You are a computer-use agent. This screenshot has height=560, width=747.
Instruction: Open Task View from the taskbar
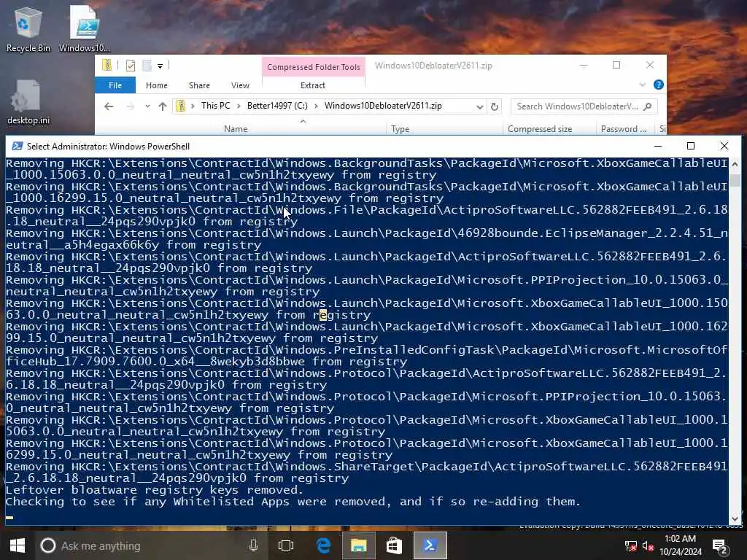[x=286, y=545]
